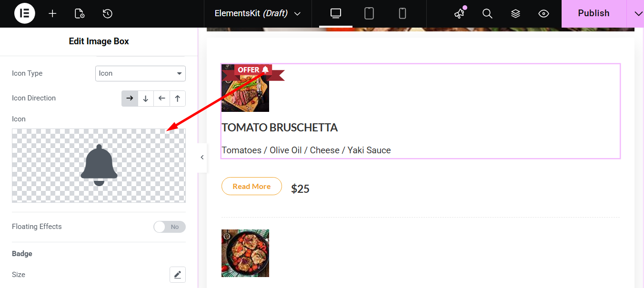Click the Elementor logo icon
Viewport: 644px width, 288px height.
click(x=25, y=13)
